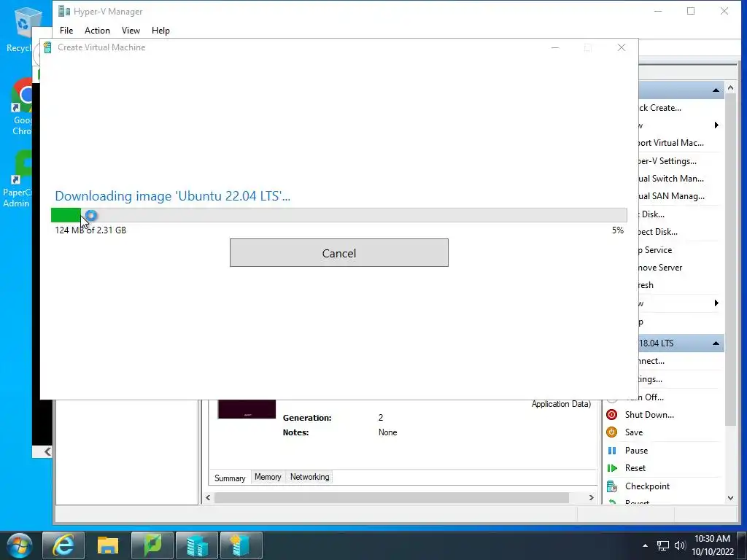Open the PaperCut Admin desktop shortcut
The height and width of the screenshot is (560, 747).
click(19, 179)
